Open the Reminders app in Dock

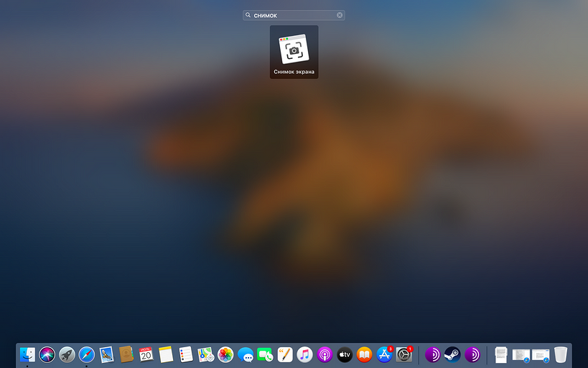[186, 354]
